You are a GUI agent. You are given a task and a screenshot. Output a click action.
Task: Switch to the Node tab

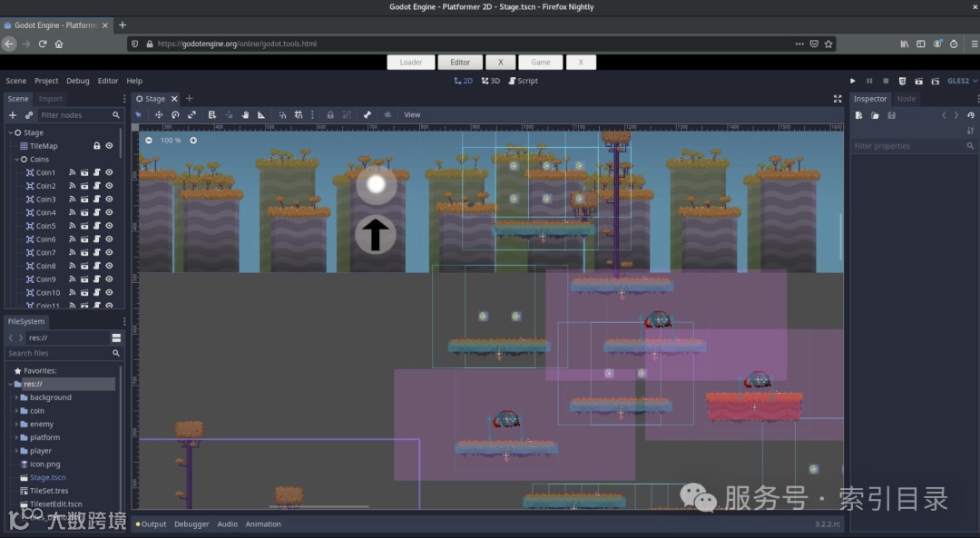[x=906, y=99]
